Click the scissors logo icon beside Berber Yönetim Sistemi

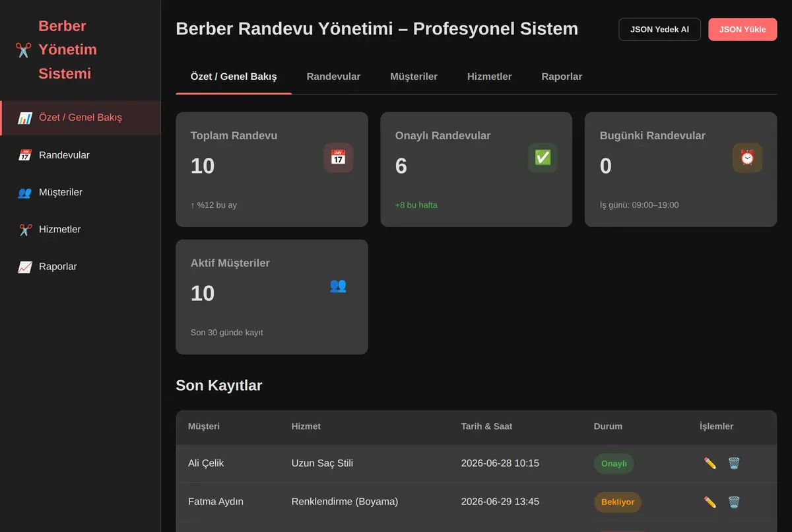pyautogui.click(x=23, y=50)
